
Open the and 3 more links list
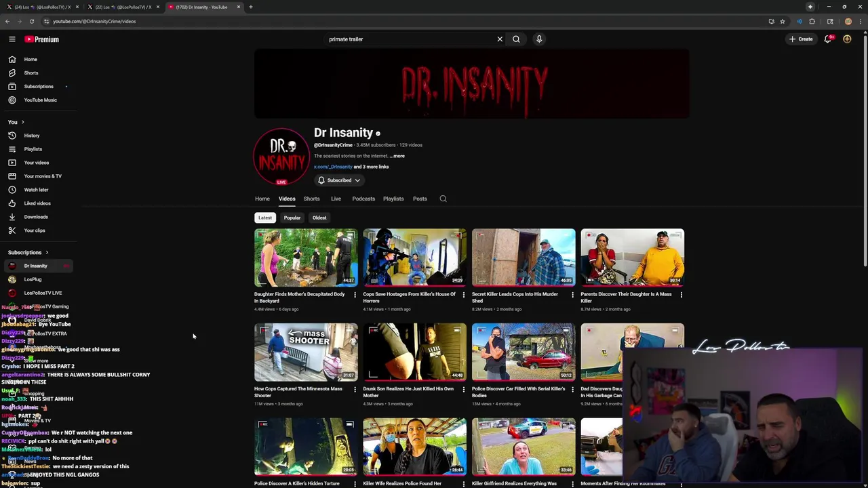click(x=371, y=167)
